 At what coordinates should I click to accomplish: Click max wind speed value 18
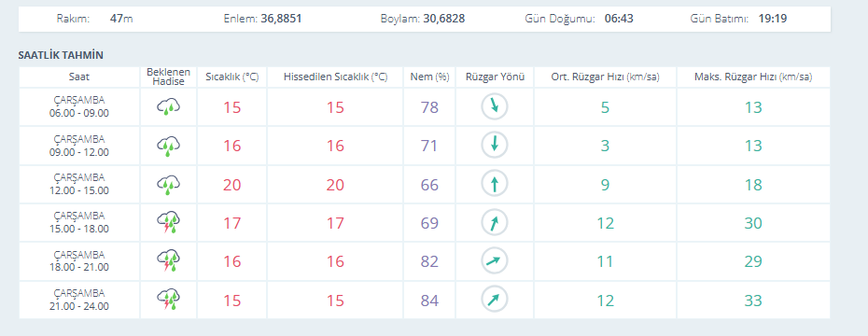tap(753, 184)
